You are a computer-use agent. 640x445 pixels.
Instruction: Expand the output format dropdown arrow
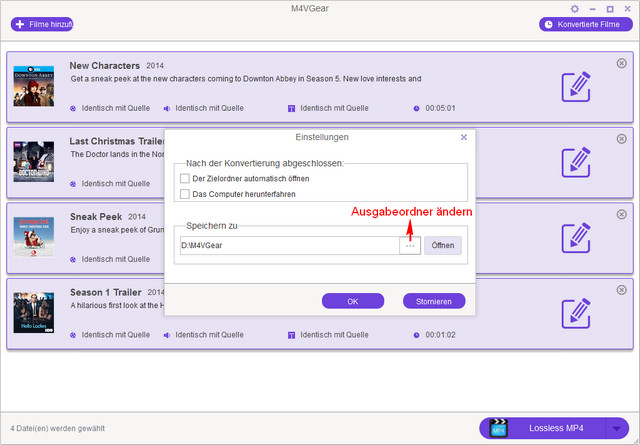[x=617, y=428]
